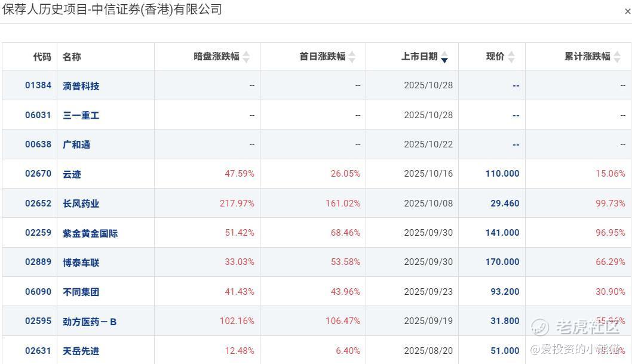Select stock code 00638
Image resolution: width=632 pixels, height=364 pixels.
pos(38,144)
